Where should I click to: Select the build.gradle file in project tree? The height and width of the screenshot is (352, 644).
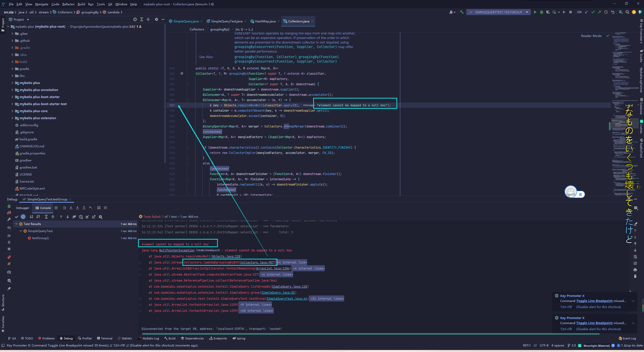pos(28,139)
